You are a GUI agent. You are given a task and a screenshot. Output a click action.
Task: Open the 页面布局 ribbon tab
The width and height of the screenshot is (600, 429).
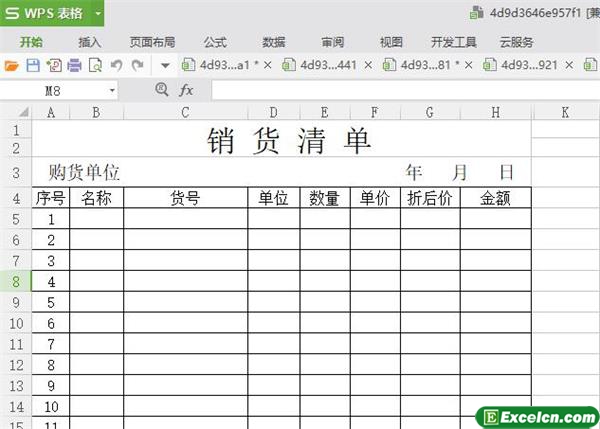pos(152,42)
